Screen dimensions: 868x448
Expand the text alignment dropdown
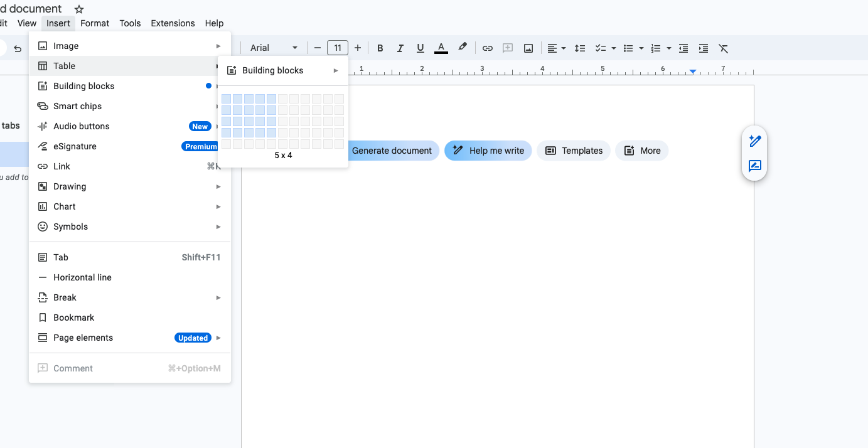[x=556, y=48]
